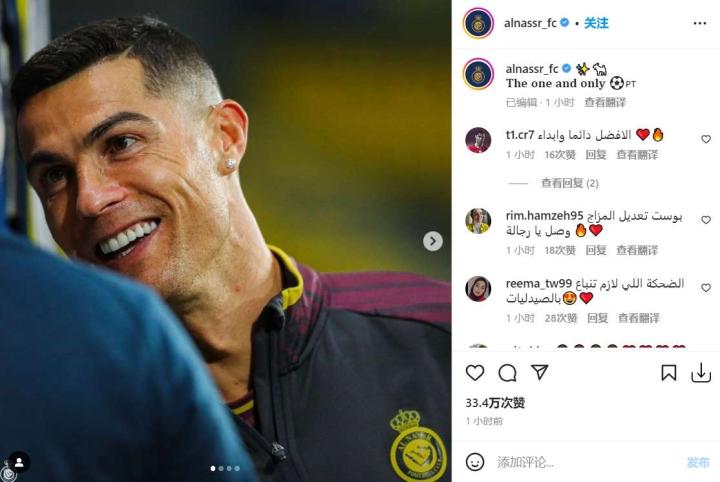Image resolution: width=720 pixels, height=482 pixels.
Task: Open alnassr_fc profile from header username
Action: click(x=530, y=23)
